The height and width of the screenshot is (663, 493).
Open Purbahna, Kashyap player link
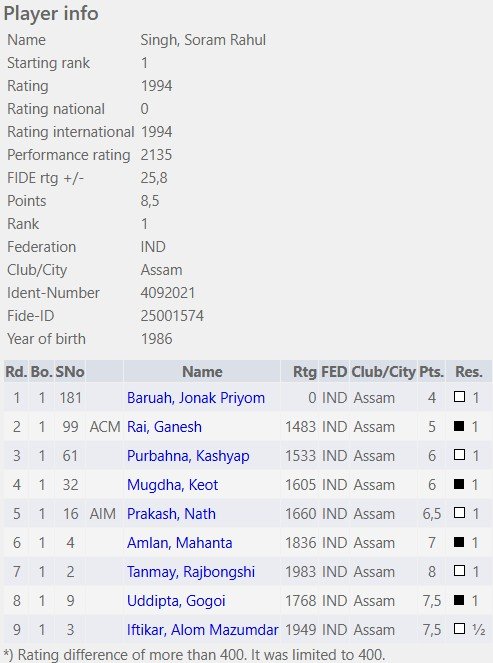(x=188, y=456)
